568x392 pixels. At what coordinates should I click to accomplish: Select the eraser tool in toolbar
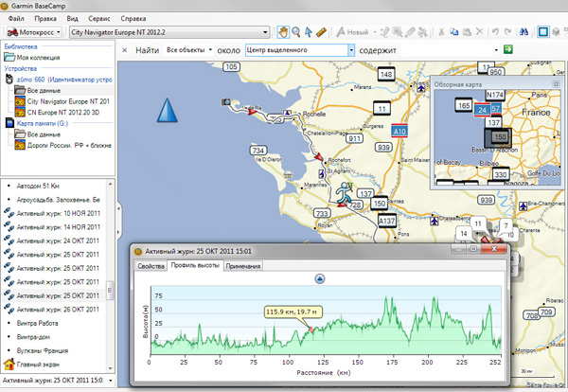(410, 32)
